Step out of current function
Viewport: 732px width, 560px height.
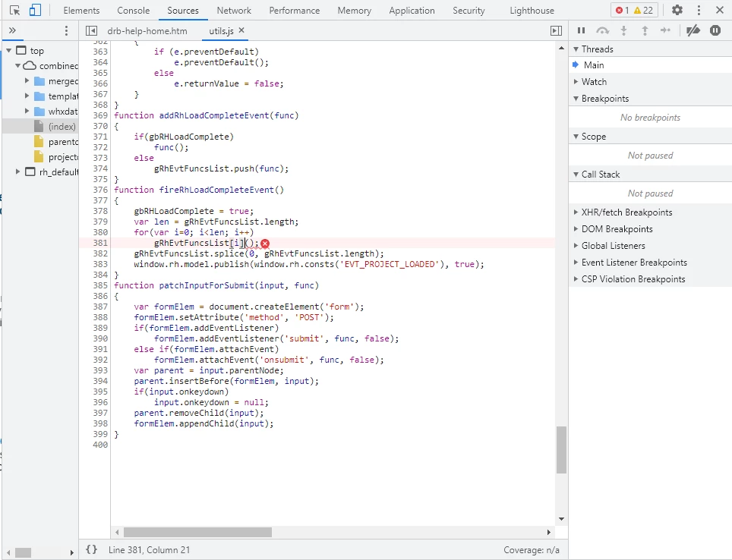645,30
